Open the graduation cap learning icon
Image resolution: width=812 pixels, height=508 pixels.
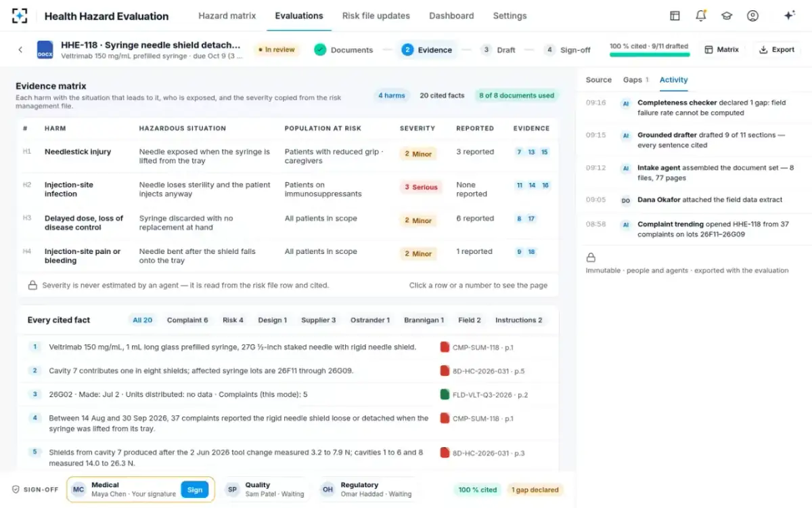[x=727, y=16]
